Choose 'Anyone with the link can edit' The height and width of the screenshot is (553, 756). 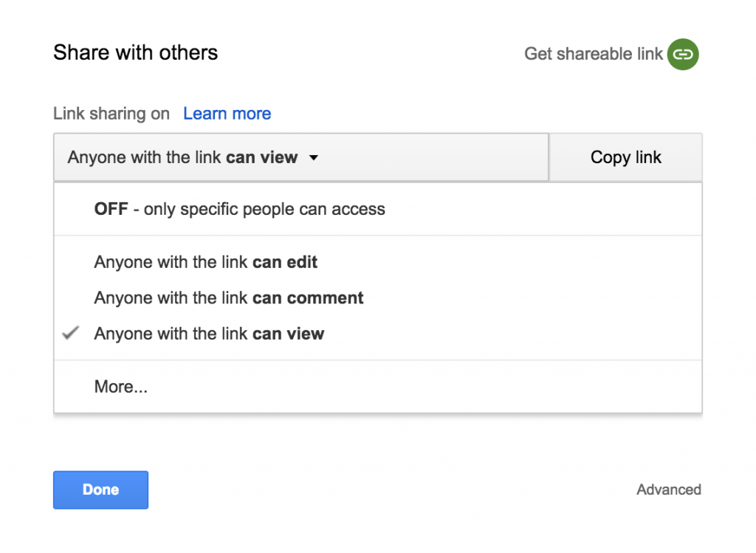(206, 262)
